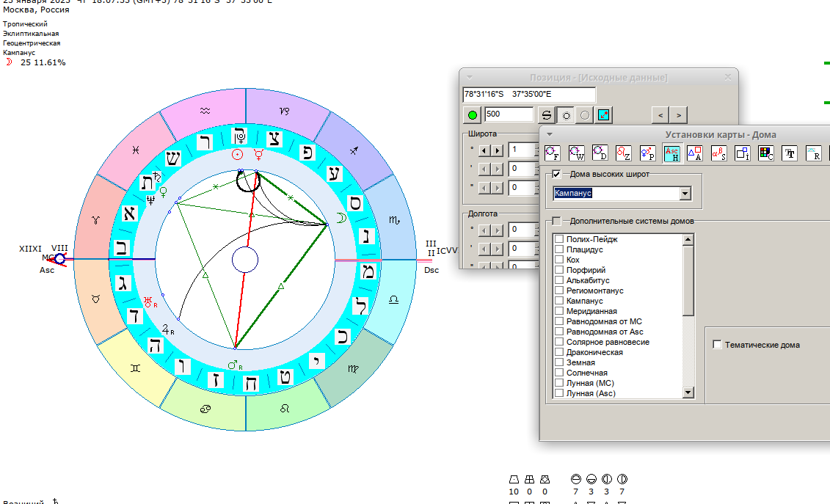The width and height of the screenshot is (830, 504).
Task: Check the Солнечная house system
Action: pos(559,373)
